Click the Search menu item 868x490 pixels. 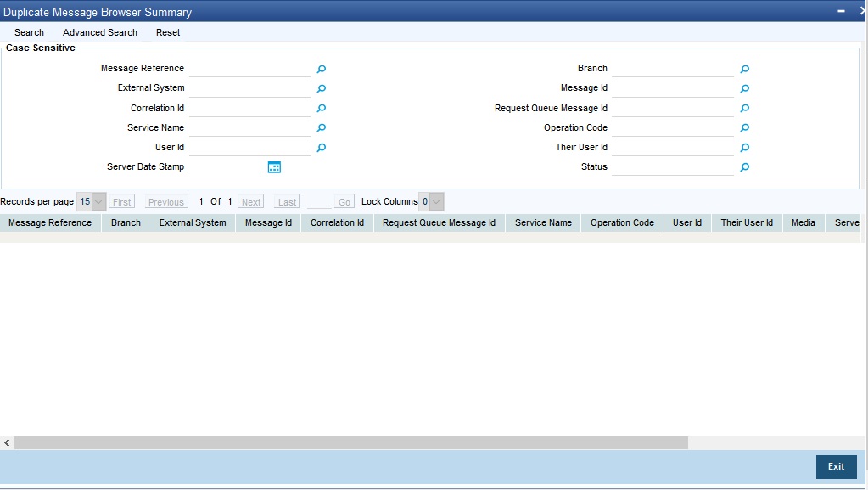(29, 32)
